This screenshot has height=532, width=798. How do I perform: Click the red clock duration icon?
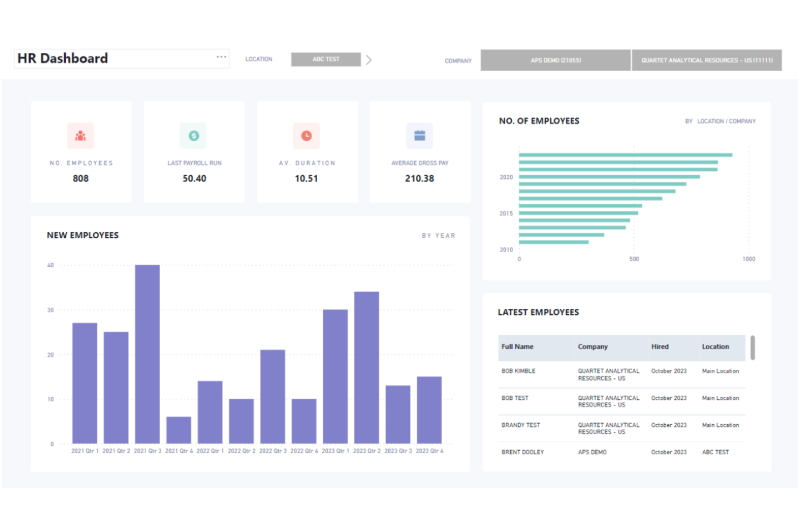pos(306,136)
